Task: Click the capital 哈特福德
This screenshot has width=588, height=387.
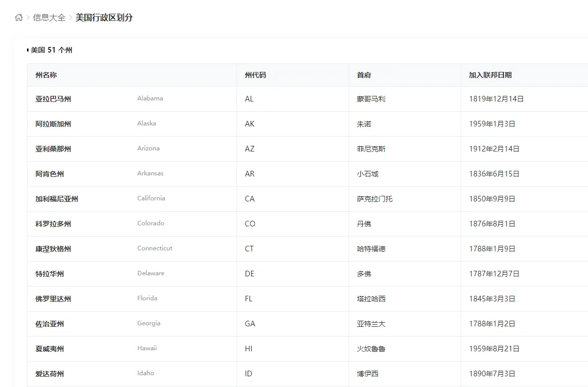Action: pos(371,249)
